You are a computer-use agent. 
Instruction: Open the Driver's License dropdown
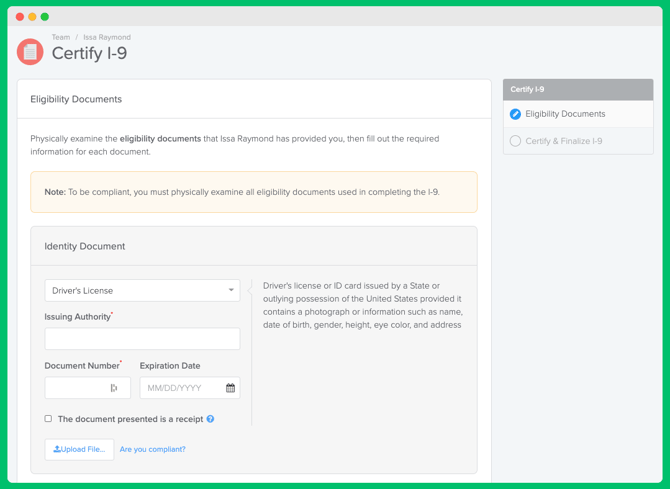point(142,291)
